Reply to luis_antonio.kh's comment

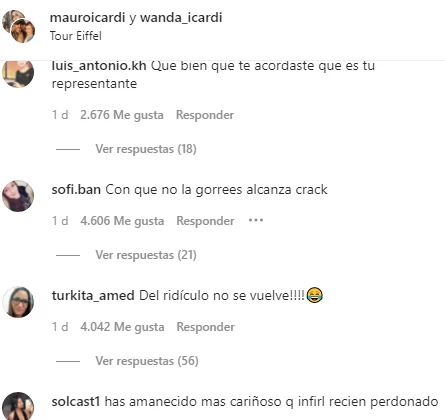(x=205, y=115)
